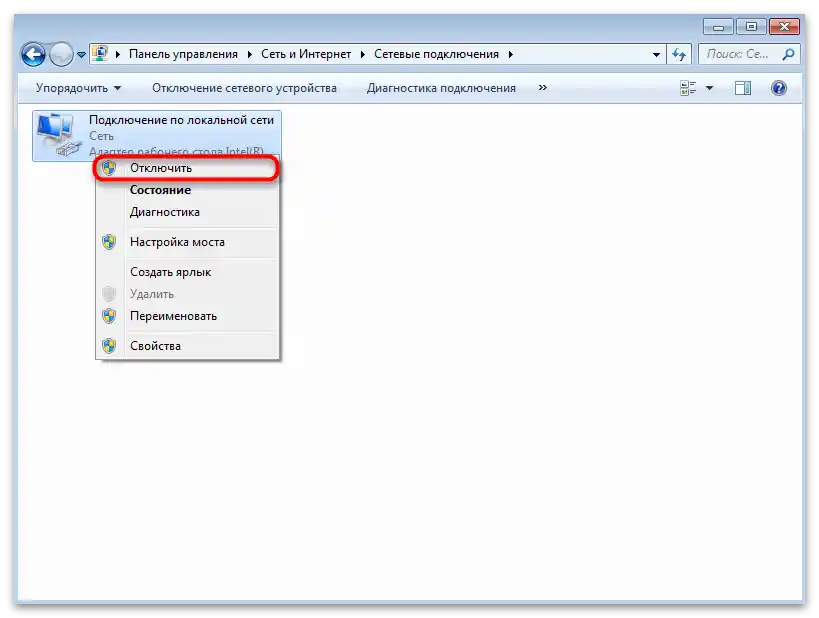Maximize the network connections window
Screen dimensions: 819x618
click(x=751, y=27)
